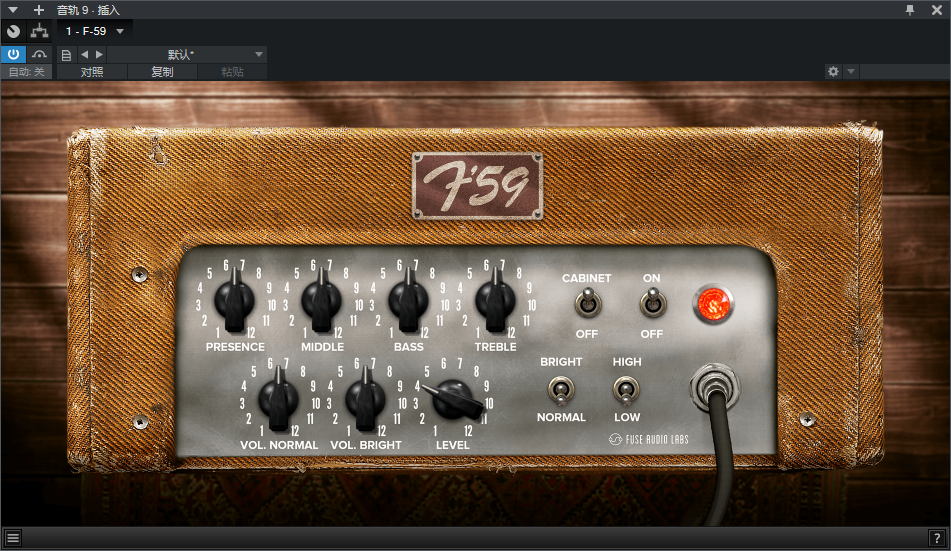This screenshot has height=551, width=951.
Task: Toggle the amp ON/OFF power switch
Action: (653, 303)
